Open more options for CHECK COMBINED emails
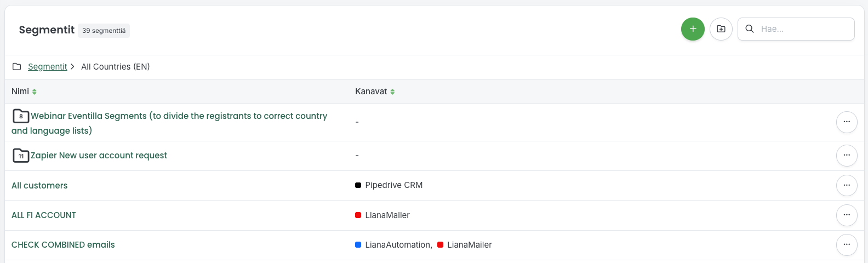The height and width of the screenshot is (263, 868). (x=847, y=245)
